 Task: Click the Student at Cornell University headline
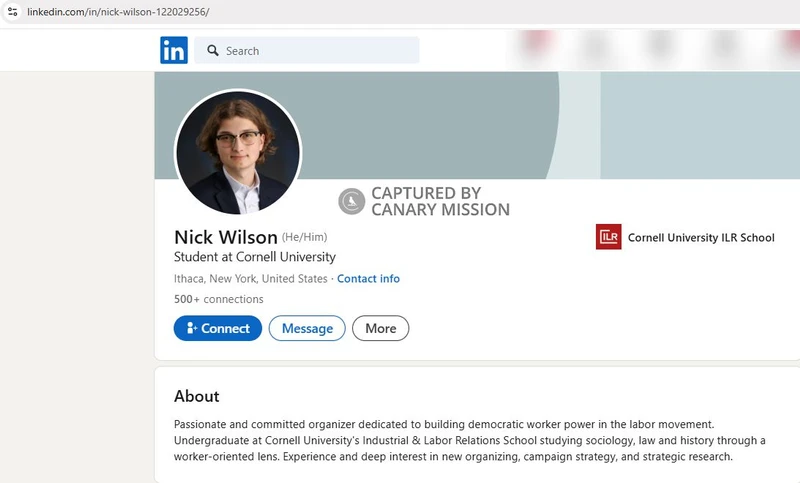pyautogui.click(x=255, y=257)
